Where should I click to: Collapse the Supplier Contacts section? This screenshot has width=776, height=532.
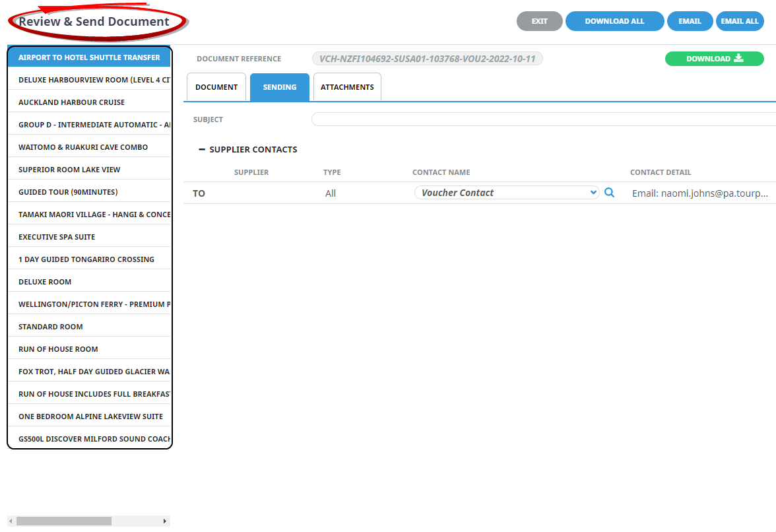point(201,149)
